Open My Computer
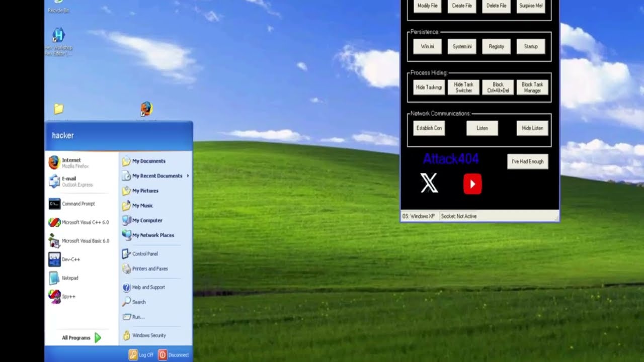Screen dimensions: 644x362 pos(142,220)
